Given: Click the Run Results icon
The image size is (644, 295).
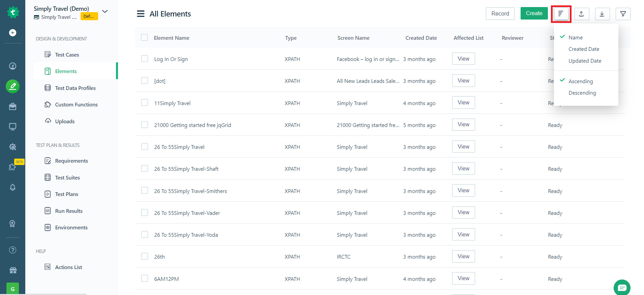Looking at the screenshot, I should click(x=48, y=211).
